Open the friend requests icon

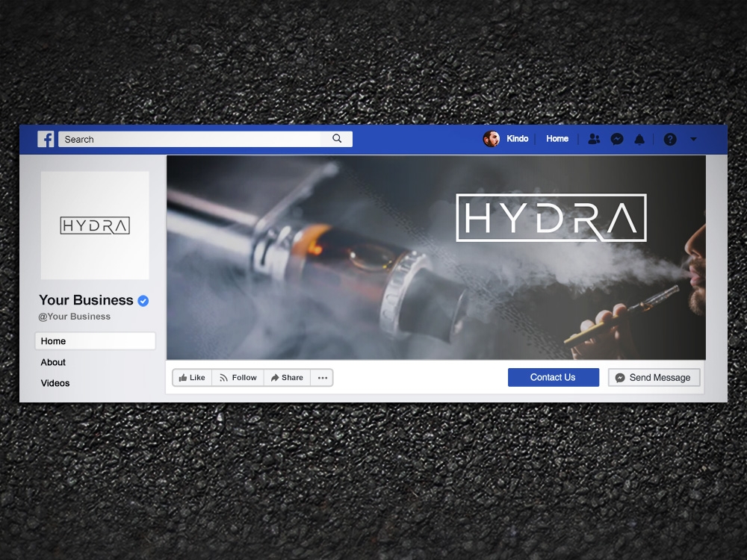tap(594, 139)
